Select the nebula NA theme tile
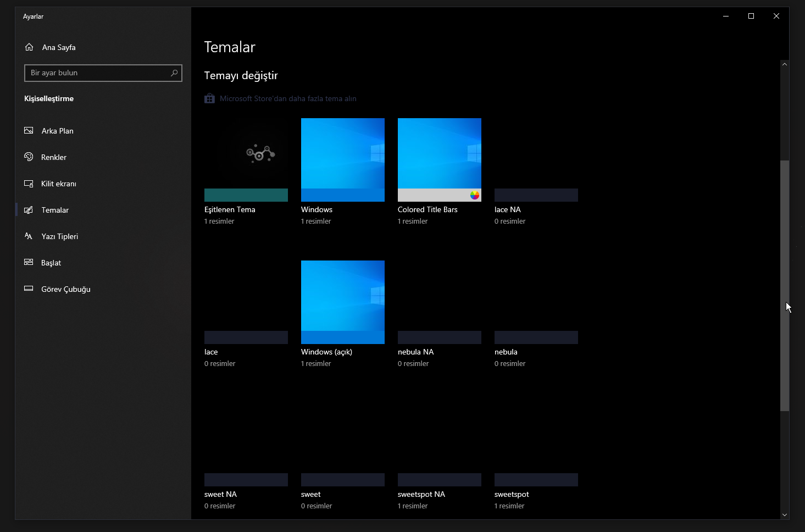This screenshot has width=805, height=532. (440, 302)
